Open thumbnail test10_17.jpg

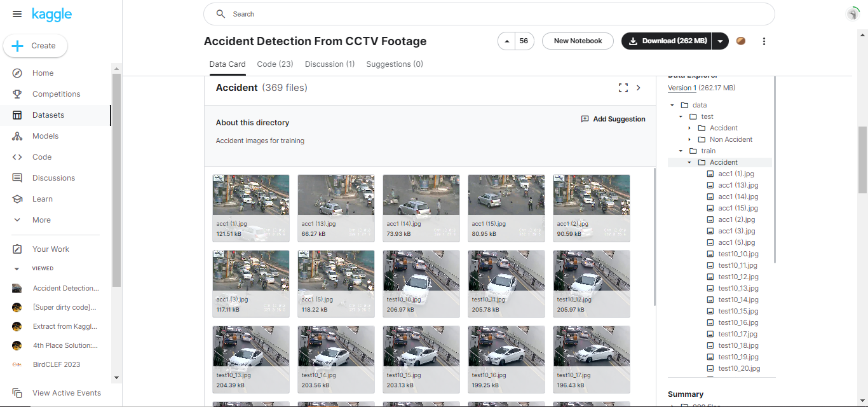(x=592, y=359)
